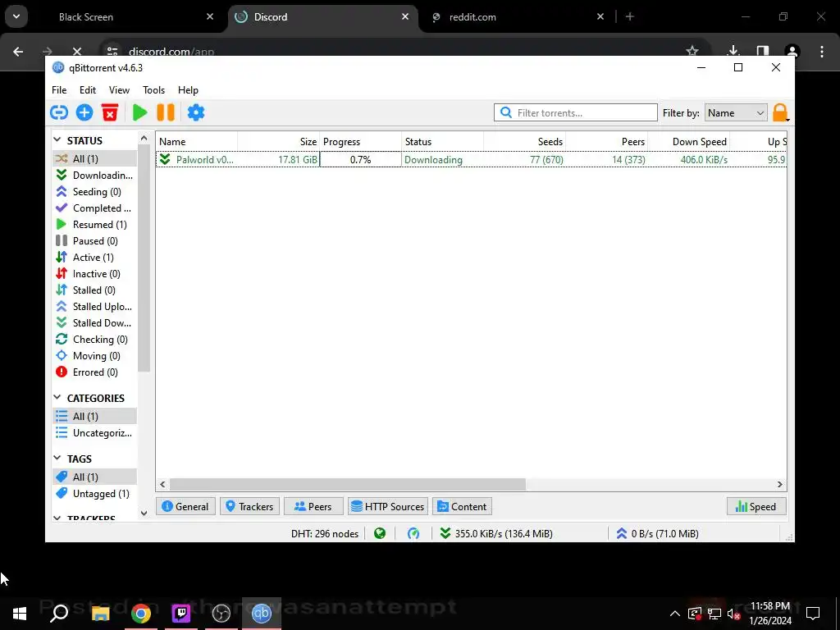840x630 pixels.
Task: Show hidden system tray icons
Action: 674,614
